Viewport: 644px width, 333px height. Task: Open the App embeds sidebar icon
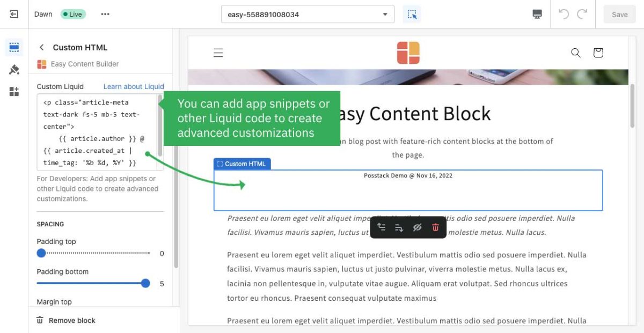14,91
